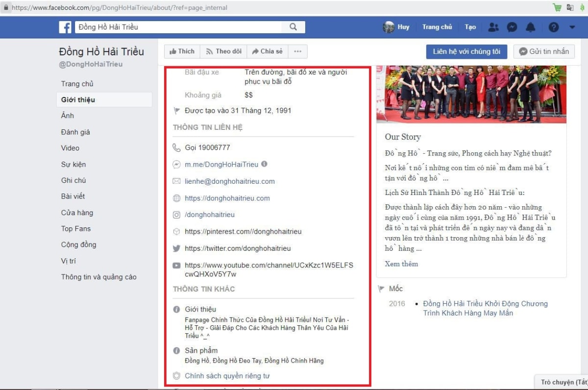Click the translate extension icon in browser
Viewport: 588px width, 390px height.
(570, 7)
